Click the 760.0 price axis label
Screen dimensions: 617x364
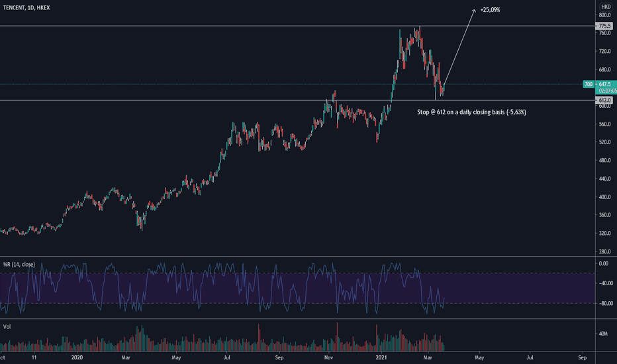(605, 33)
